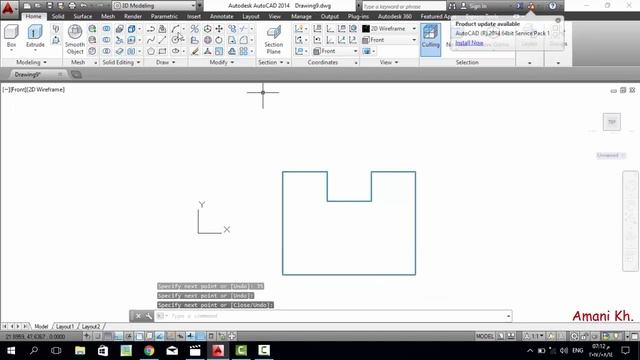Select the Polygon draw tool
Viewport: 640px width, 360px height.
(x=151, y=51)
